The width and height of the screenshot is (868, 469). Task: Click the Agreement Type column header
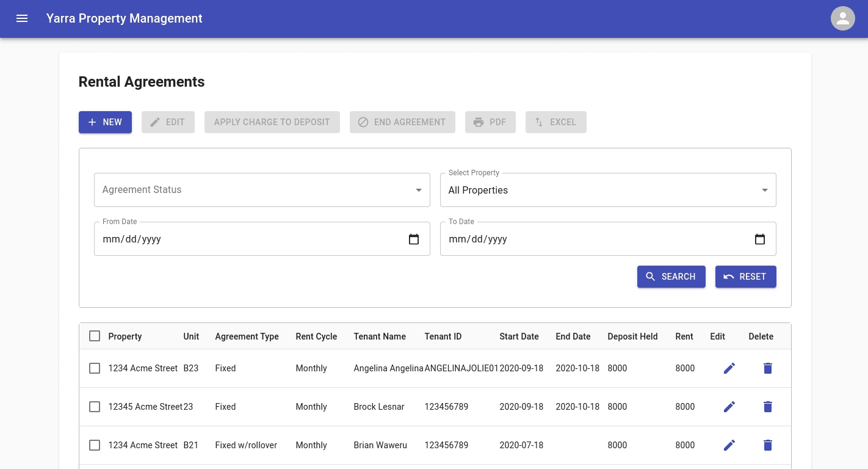tap(247, 336)
